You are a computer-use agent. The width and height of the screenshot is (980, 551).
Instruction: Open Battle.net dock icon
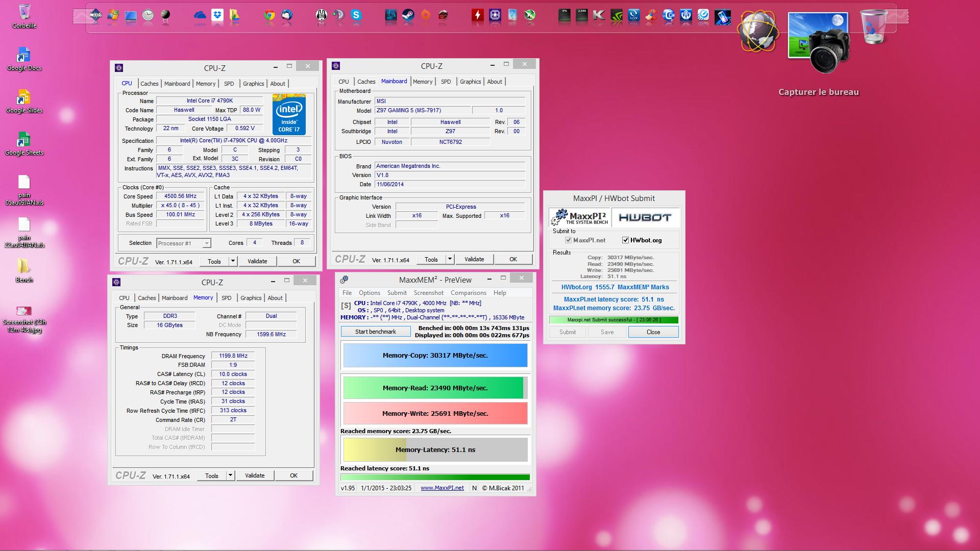point(391,15)
